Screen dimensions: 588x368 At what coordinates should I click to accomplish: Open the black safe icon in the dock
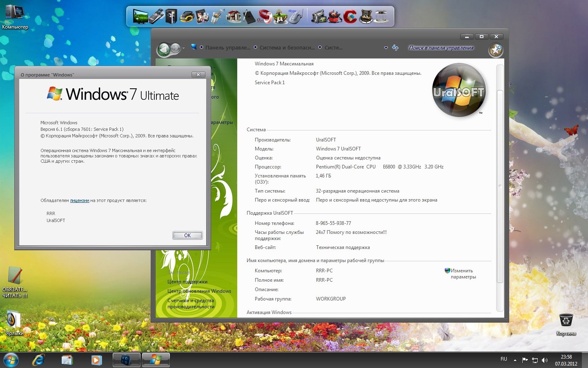click(x=171, y=16)
